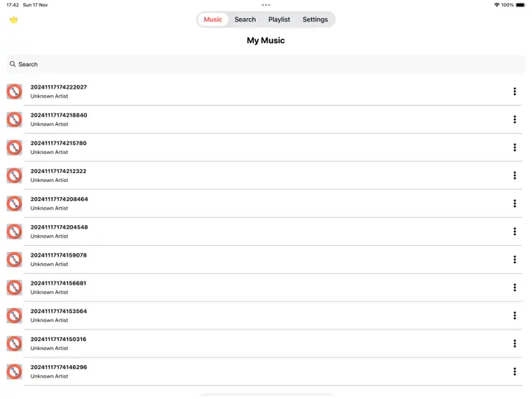This screenshot has height=399, width=532.
Task: Tap the battery indicator icon
Action: [x=520, y=5]
